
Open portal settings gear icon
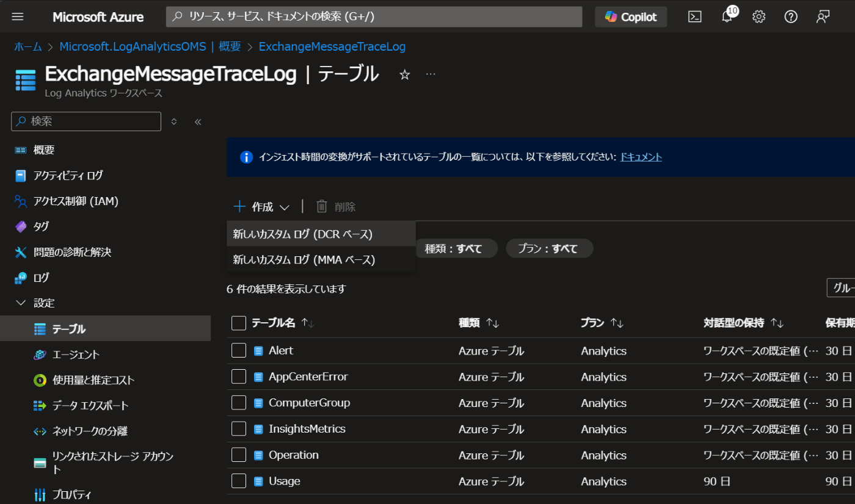coord(759,17)
